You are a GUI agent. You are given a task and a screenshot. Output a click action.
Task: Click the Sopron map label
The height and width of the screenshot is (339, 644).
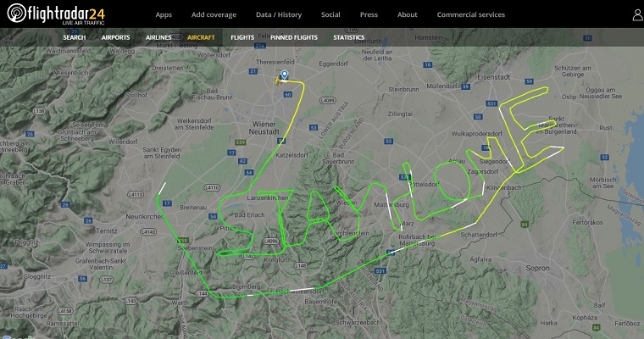pos(537,268)
